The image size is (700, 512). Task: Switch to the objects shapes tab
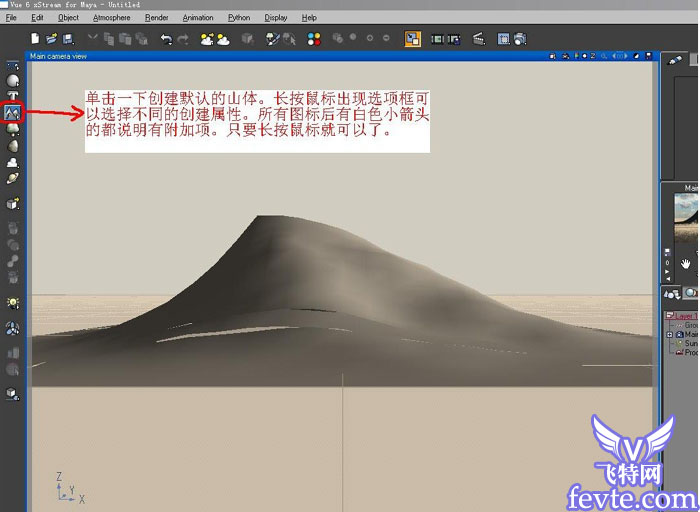(x=671, y=294)
